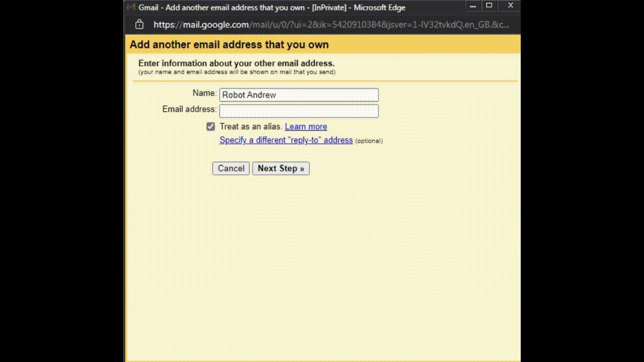Image resolution: width=644 pixels, height=362 pixels.
Task: Click the "Name:" field label
Action: 204,93
